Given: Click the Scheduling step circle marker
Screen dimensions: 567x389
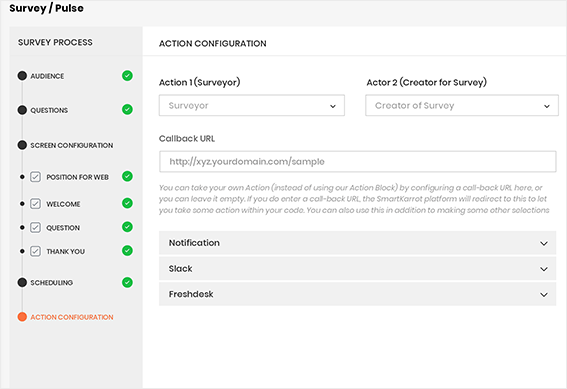Looking at the screenshot, I should coord(22,282).
